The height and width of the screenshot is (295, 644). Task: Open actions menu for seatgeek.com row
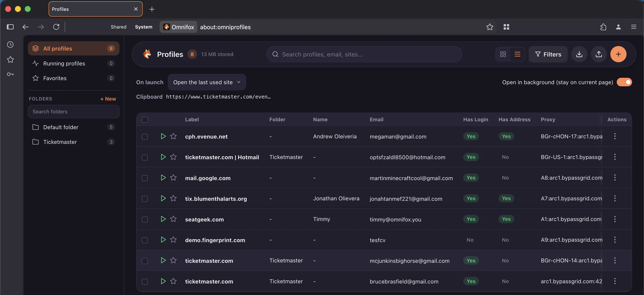click(615, 219)
